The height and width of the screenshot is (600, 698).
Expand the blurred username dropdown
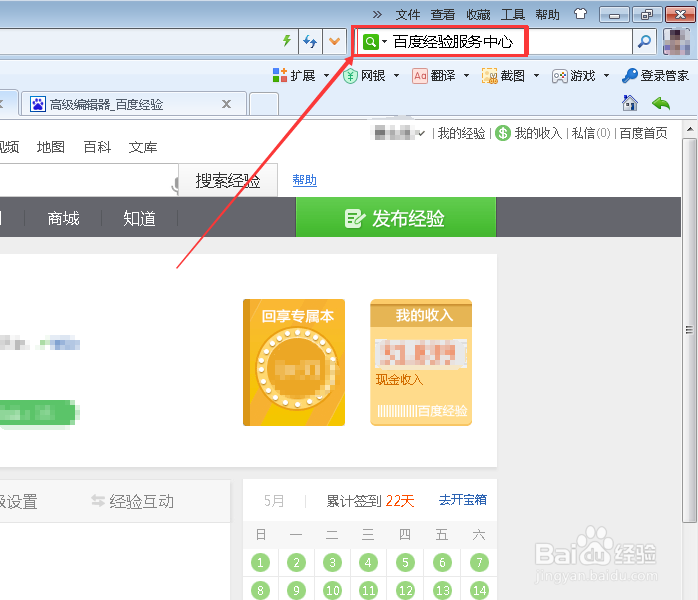pos(422,133)
